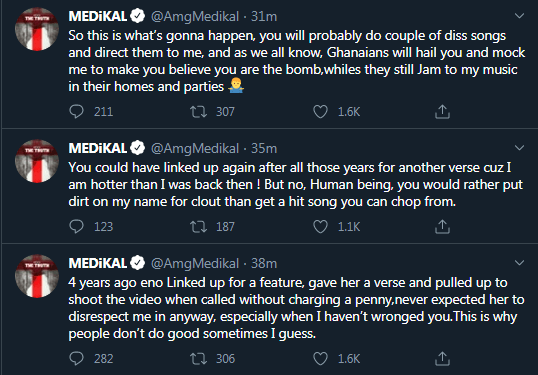Open the 38m tweet's dropdown chevron
Viewport: 538px width, 375px height.
point(519,263)
